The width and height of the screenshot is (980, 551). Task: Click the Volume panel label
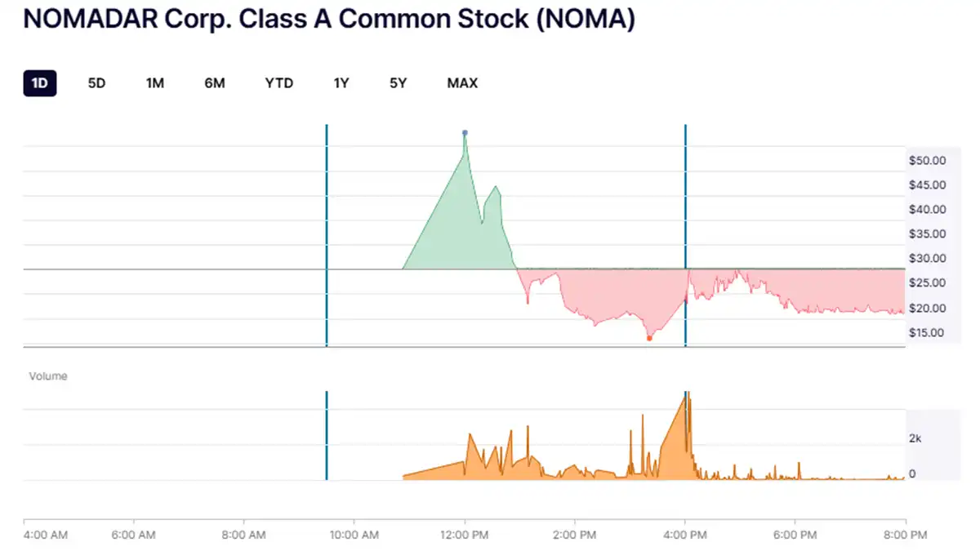tap(47, 375)
